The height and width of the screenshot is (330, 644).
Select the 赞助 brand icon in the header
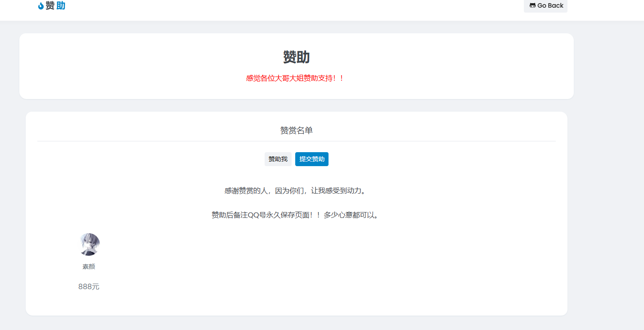40,5
